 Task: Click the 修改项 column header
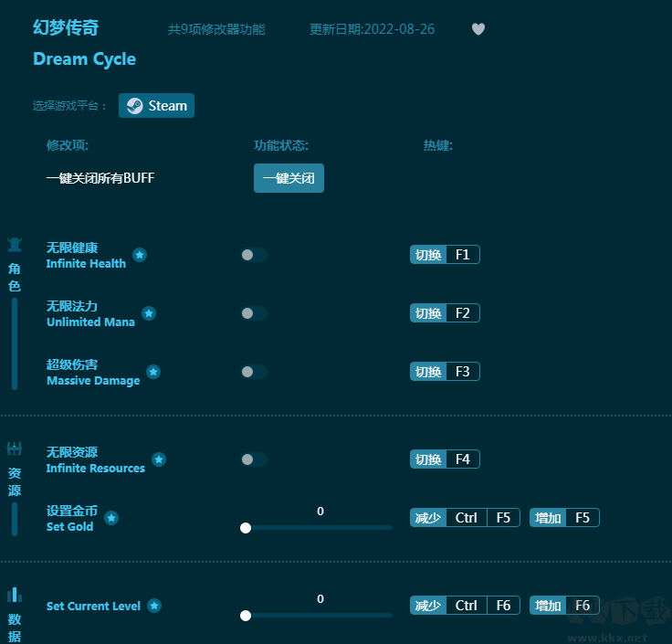point(68,145)
